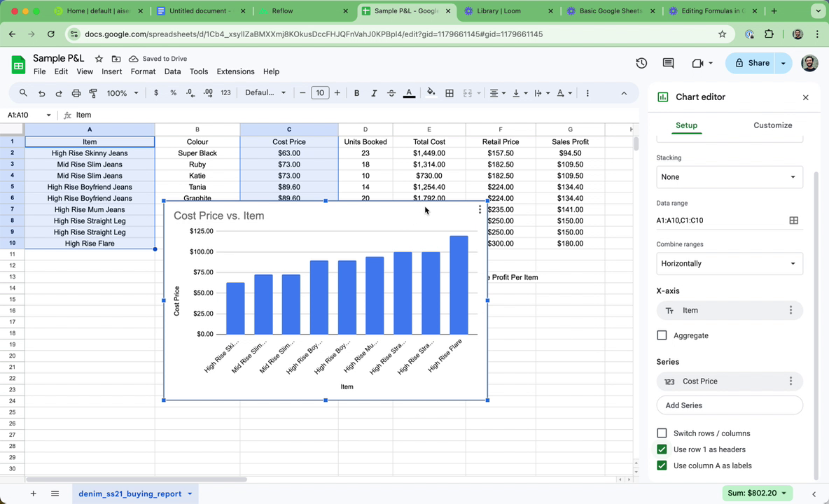Expand the Stacking dropdown
829x504 pixels.
pyautogui.click(x=729, y=177)
